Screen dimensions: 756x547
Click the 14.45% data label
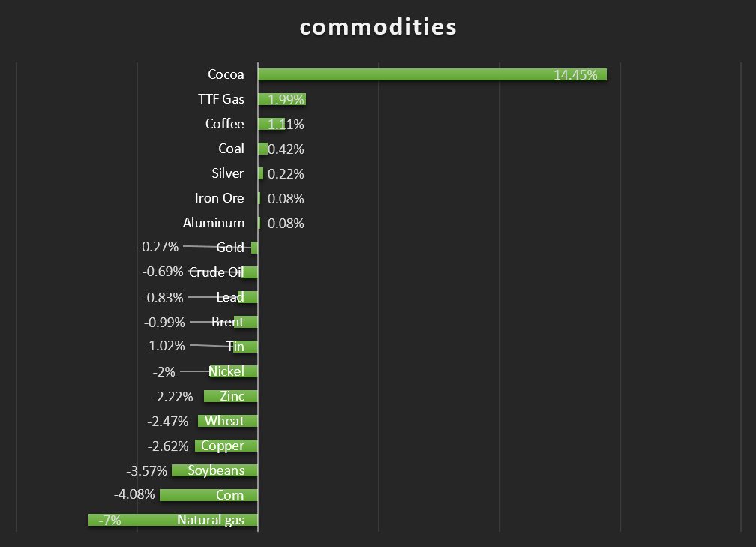[x=575, y=74]
